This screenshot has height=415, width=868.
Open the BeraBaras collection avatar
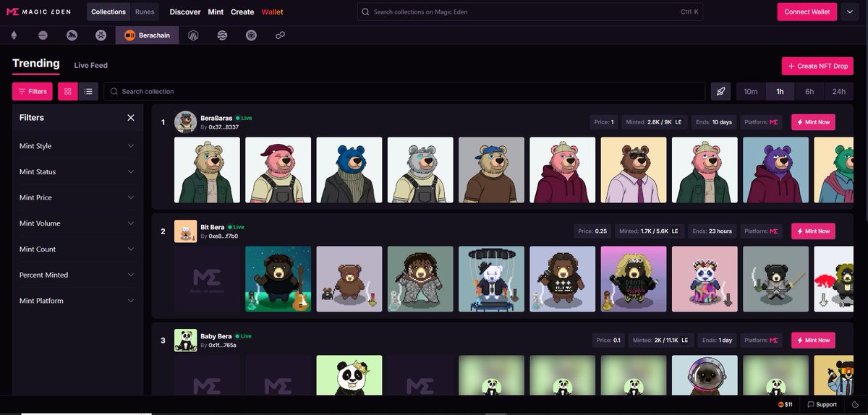tap(185, 122)
